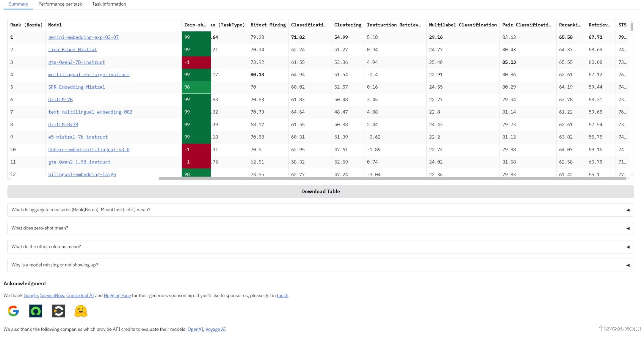Click zero-shot 98 cell for bilingual-embedding-large
Image resolution: width=644 pixels, height=337 pixels.
196,173
